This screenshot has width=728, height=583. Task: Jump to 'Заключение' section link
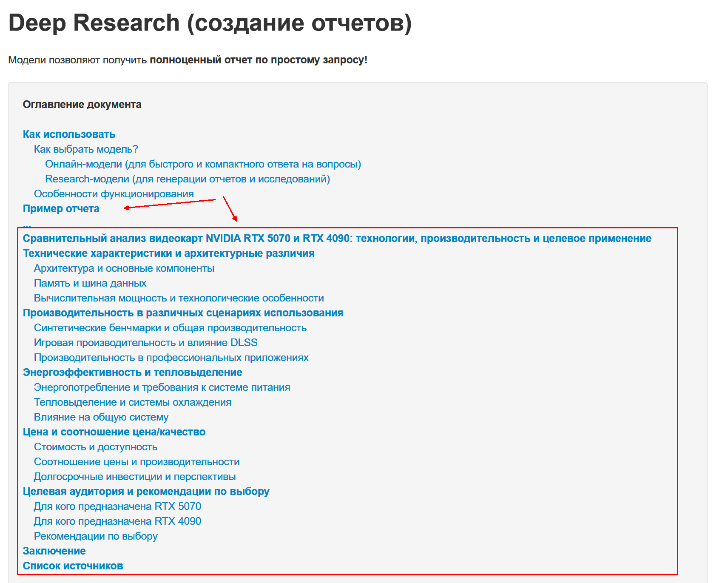[54, 551]
